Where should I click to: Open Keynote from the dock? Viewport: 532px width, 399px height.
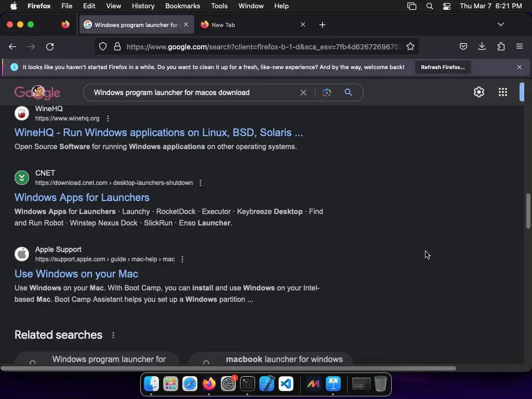[x=333, y=384]
